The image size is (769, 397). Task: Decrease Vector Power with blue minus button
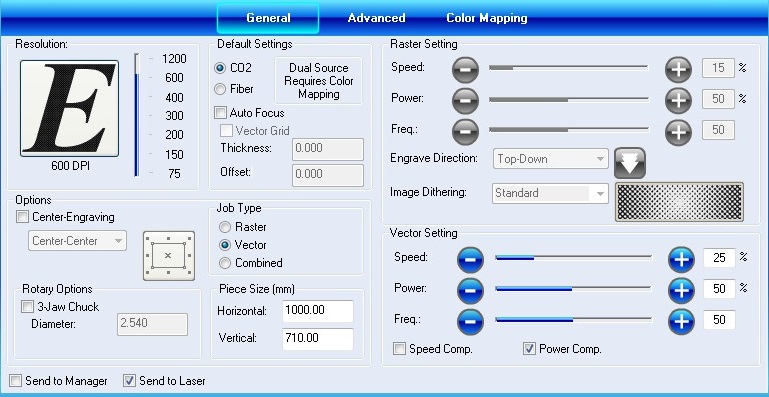point(470,291)
